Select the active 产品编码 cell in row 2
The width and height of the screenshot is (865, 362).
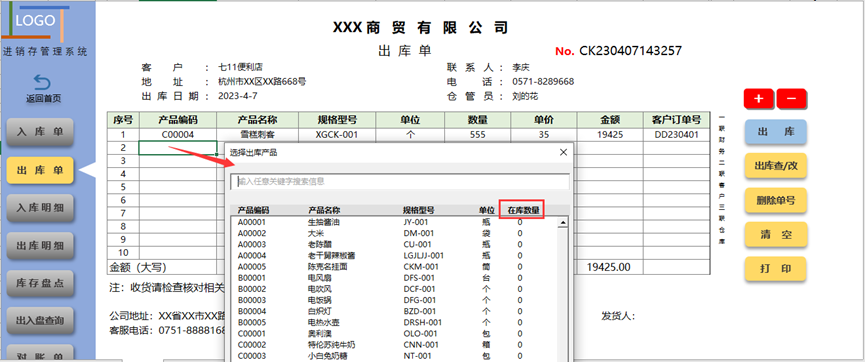coord(178,147)
